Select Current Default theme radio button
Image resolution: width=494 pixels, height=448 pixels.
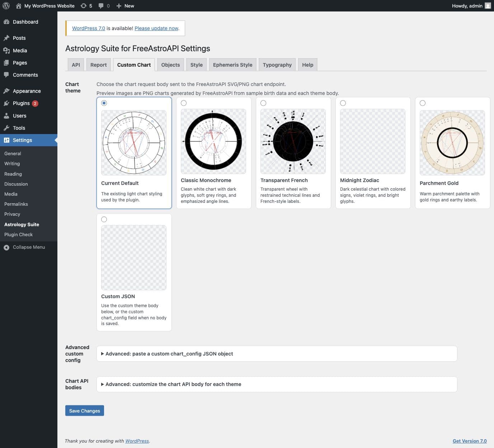click(104, 103)
